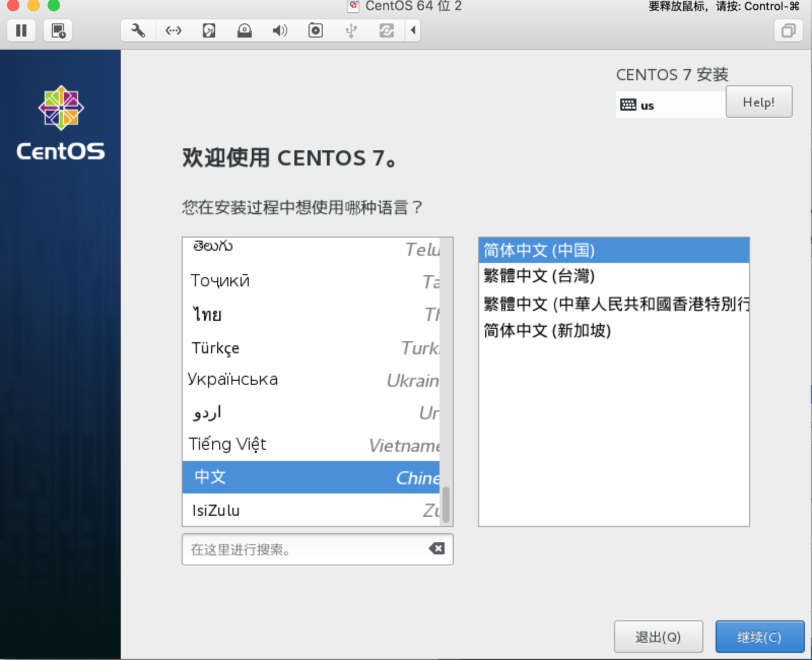Choose 繁體中文 Hong Kong locale

tap(614, 304)
